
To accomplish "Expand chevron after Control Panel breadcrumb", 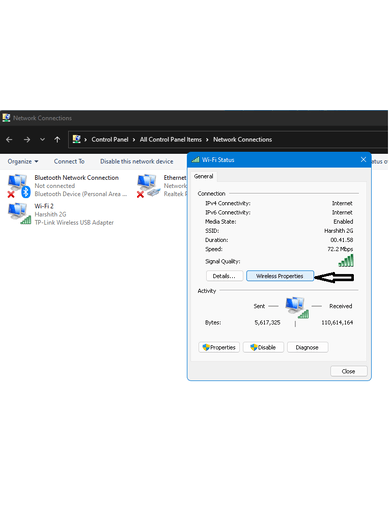I will pos(134,140).
